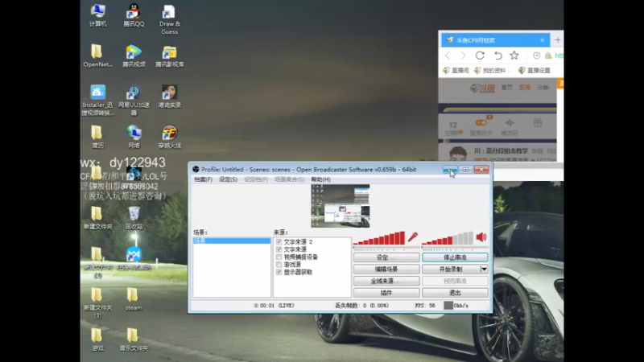Click the 12 主播 stat on Douyu page

(453, 128)
